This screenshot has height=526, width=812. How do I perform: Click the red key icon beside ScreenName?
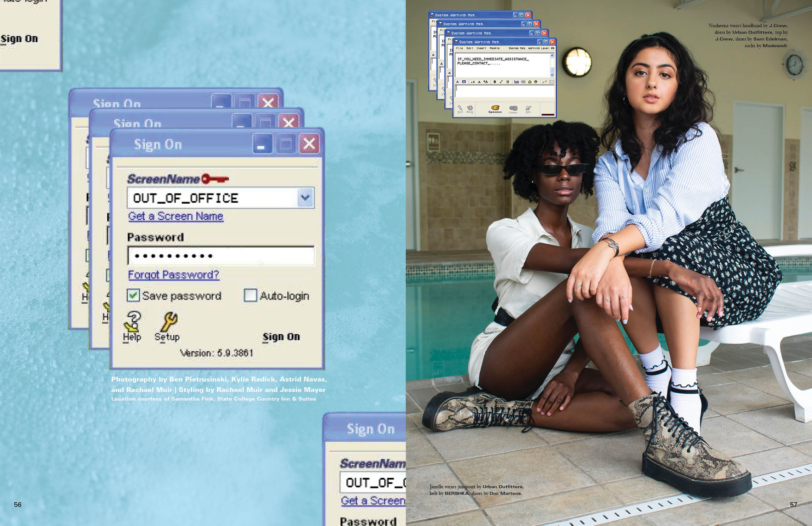215,179
